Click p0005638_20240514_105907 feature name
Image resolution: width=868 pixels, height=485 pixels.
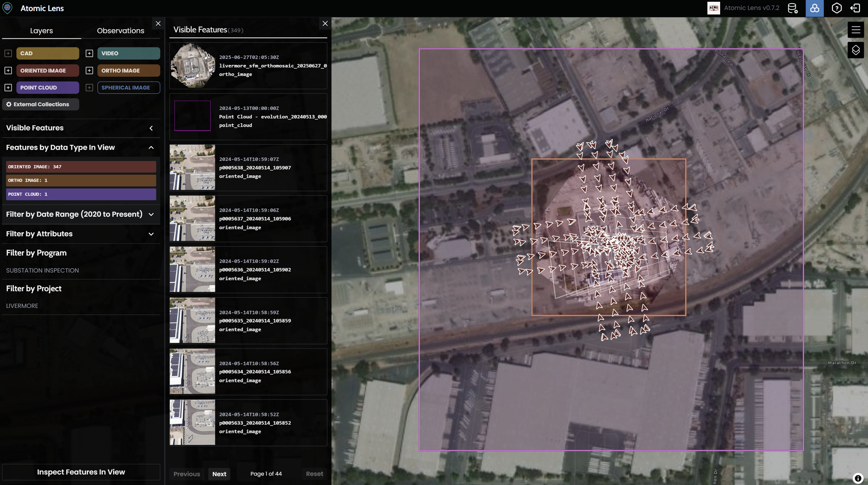tap(255, 168)
